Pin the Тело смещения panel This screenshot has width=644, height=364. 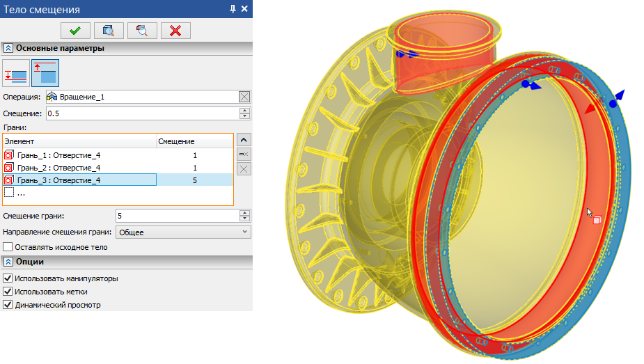pyautogui.click(x=233, y=8)
